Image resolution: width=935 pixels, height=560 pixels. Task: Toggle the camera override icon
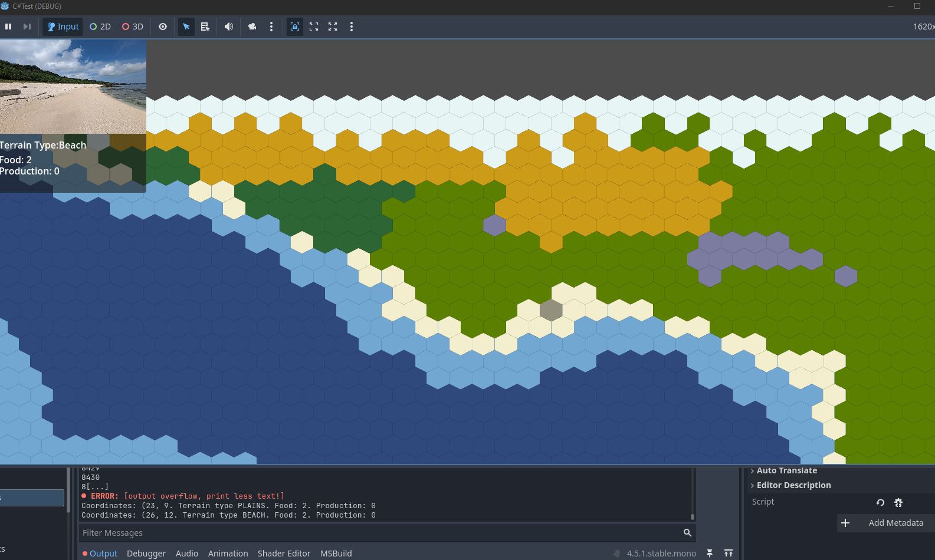(252, 27)
